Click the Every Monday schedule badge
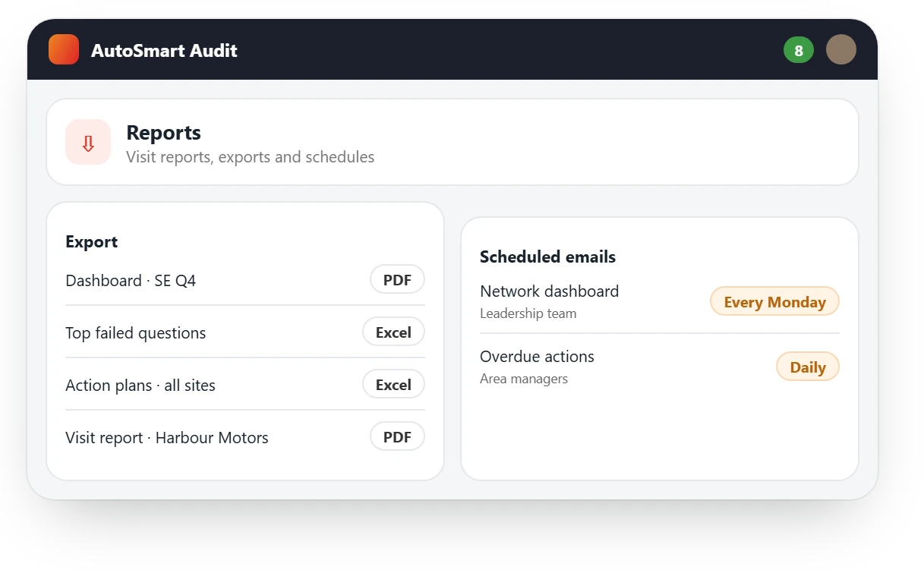 (774, 301)
